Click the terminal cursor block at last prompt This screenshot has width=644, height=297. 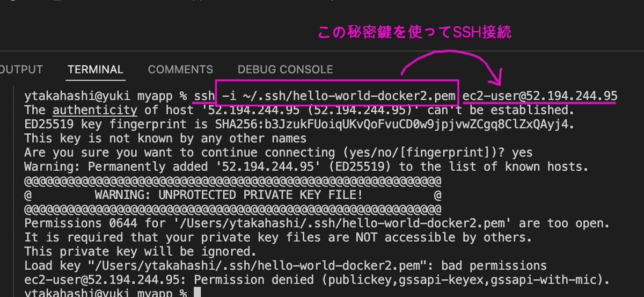pyautogui.click(x=197, y=293)
